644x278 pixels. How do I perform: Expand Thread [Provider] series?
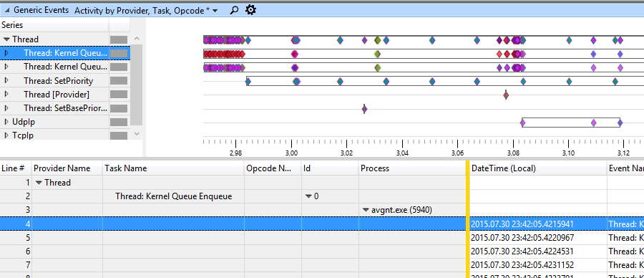(6, 94)
